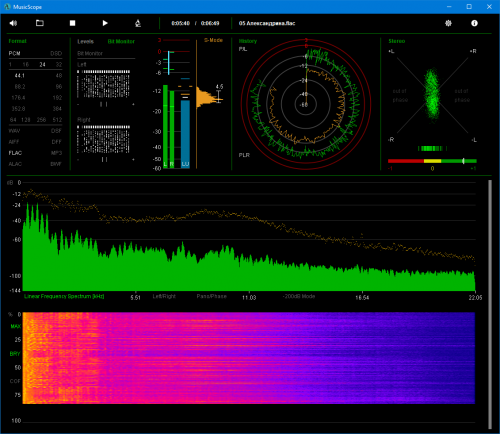Select the BRY spectrogram color option

click(15, 354)
